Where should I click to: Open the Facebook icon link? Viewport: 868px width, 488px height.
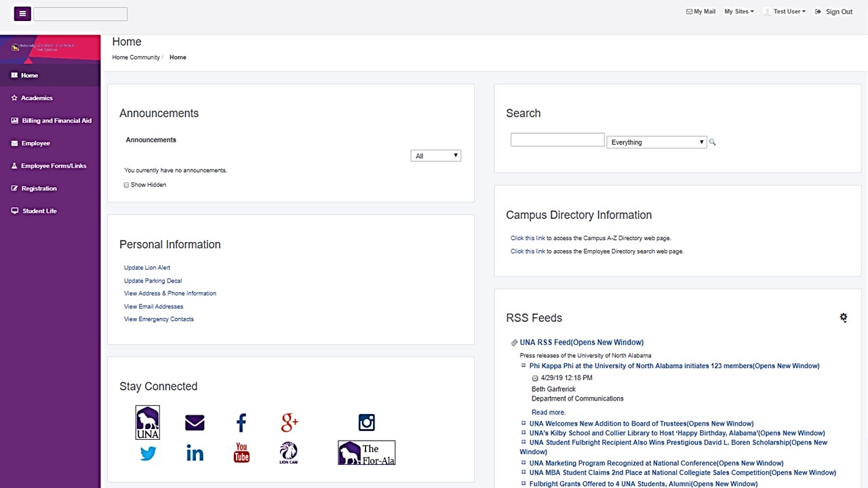tap(241, 423)
